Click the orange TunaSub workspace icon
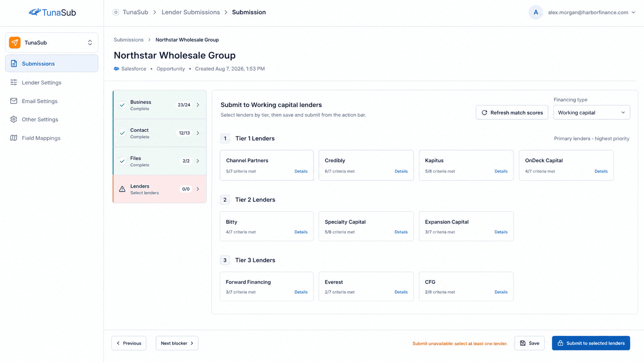Screen dimensions: 644x362 (15, 42)
